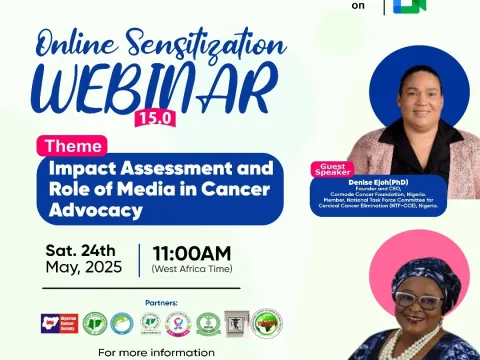Select the pink-blue ribbon partner logo
The width and height of the screenshot is (480, 360).
(179, 324)
